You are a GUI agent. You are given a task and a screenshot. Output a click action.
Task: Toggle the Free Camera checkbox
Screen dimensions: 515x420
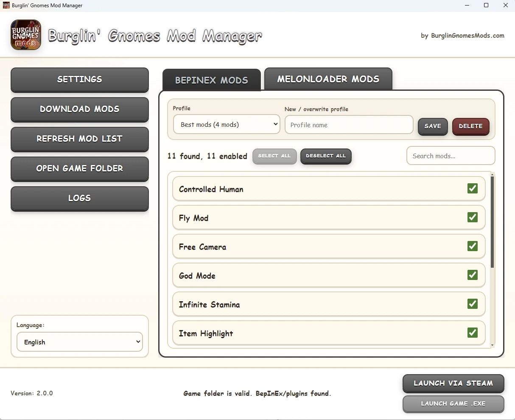473,246
